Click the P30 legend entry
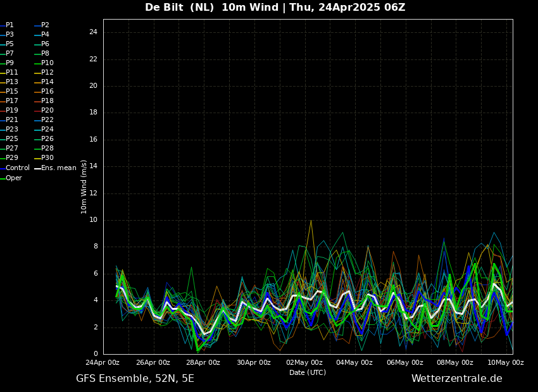The image size is (538, 392). pyautogui.click(x=47, y=158)
